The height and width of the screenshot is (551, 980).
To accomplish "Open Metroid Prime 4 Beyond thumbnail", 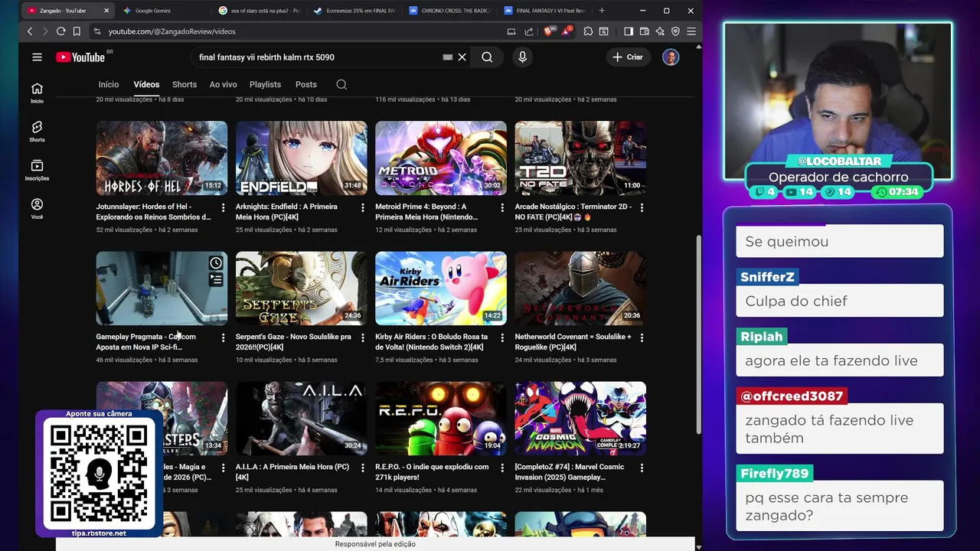I will pyautogui.click(x=441, y=158).
